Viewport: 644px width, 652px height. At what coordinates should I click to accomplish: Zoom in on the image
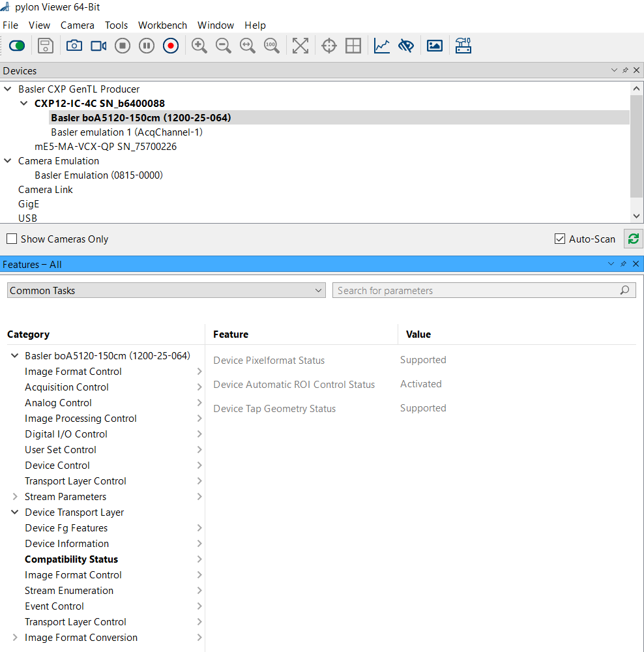199,46
